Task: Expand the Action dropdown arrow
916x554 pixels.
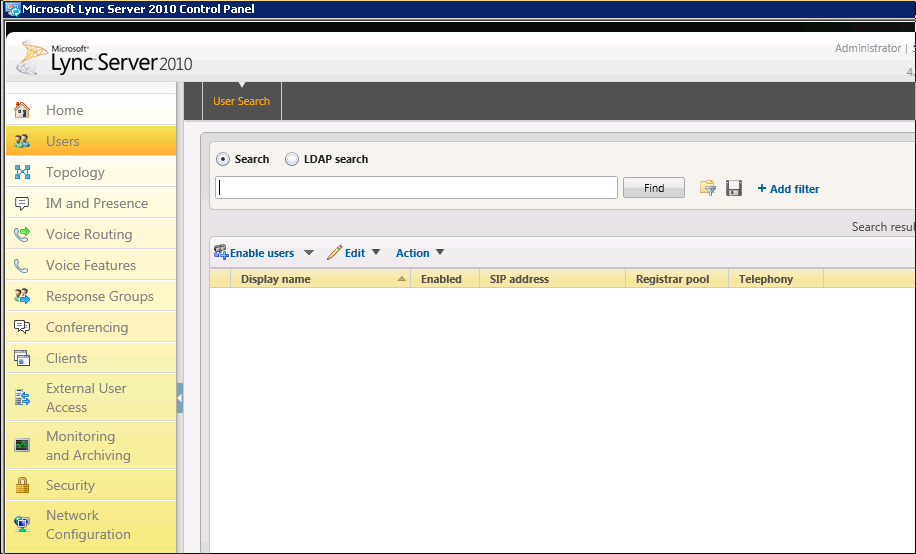Action: [440, 252]
